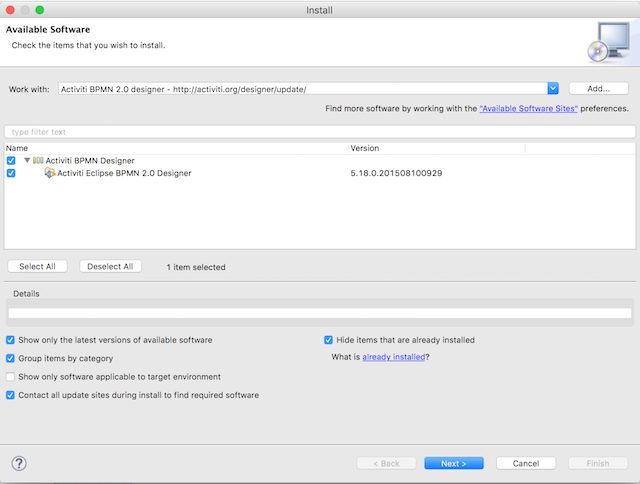Click the Activiti Eclipse BPMN 2.0 Designer feature icon

[50, 173]
